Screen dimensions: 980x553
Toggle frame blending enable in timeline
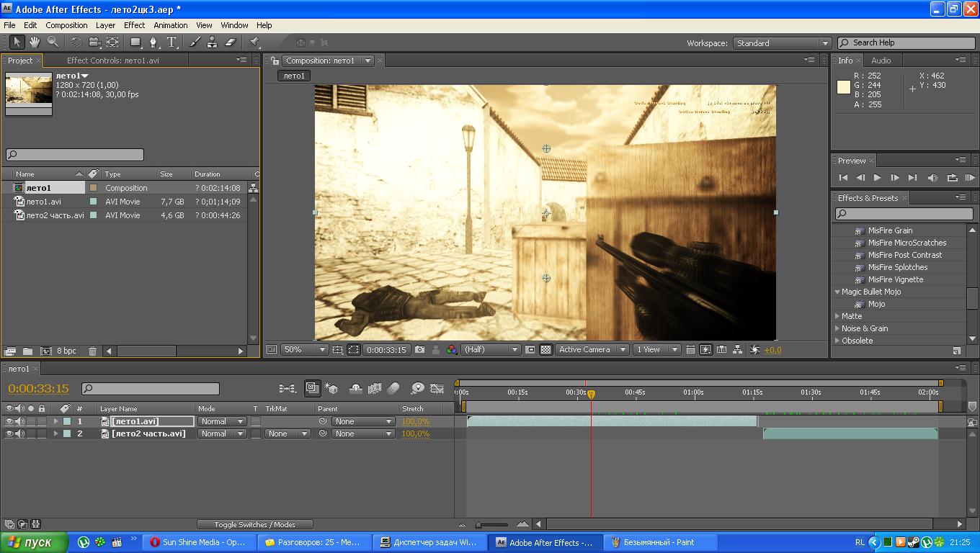[374, 388]
